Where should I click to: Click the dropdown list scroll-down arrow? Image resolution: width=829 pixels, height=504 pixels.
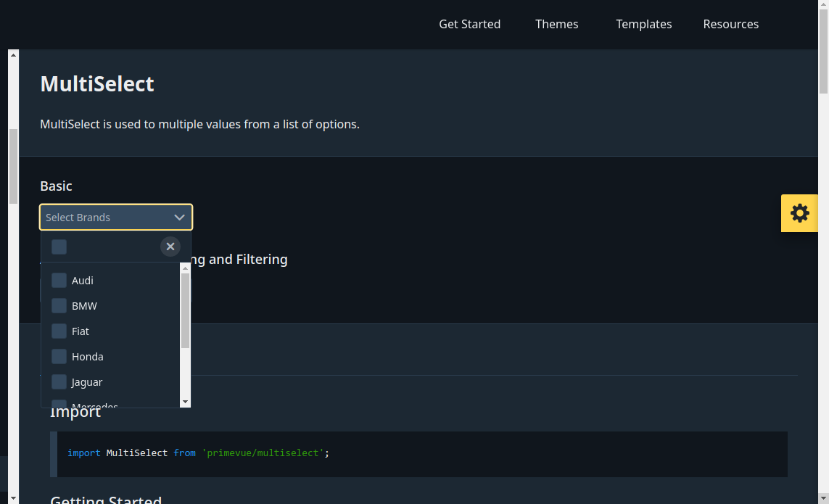click(185, 402)
